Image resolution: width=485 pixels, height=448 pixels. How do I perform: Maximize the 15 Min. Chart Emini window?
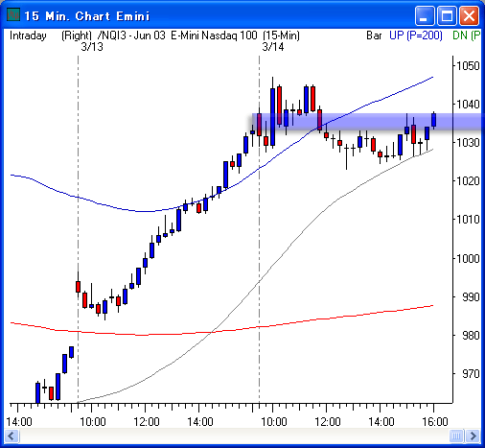447,15
